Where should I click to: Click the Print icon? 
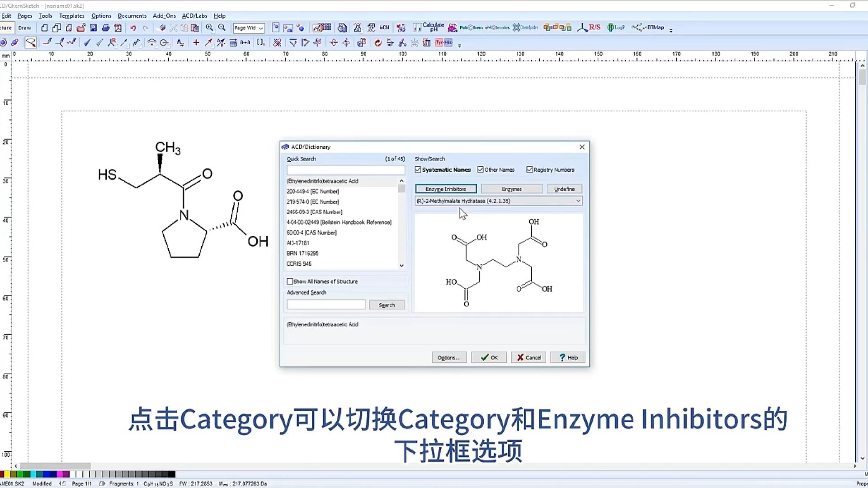tap(106, 28)
